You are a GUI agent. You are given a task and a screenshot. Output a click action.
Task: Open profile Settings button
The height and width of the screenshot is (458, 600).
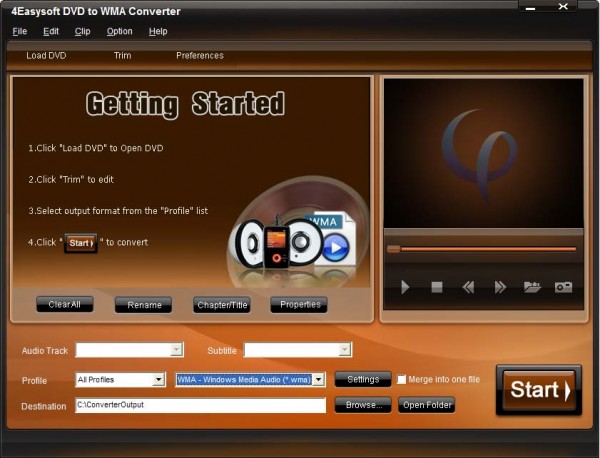[363, 379]
